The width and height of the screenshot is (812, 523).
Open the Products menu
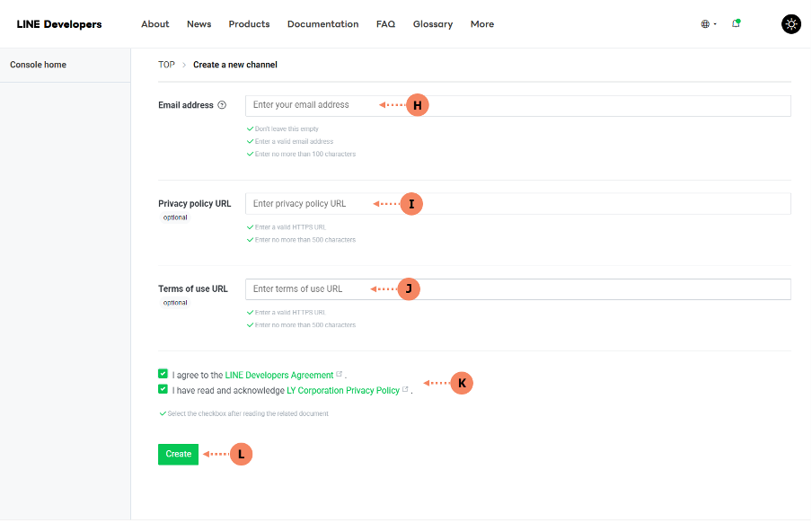[x=249, y=24]
